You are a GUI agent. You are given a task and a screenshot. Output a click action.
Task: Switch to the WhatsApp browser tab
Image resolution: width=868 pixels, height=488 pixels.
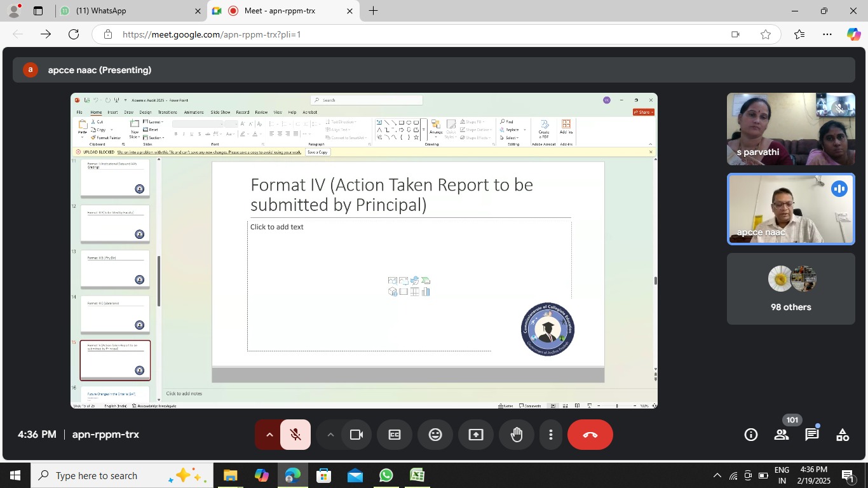click(x=127, y=11)
